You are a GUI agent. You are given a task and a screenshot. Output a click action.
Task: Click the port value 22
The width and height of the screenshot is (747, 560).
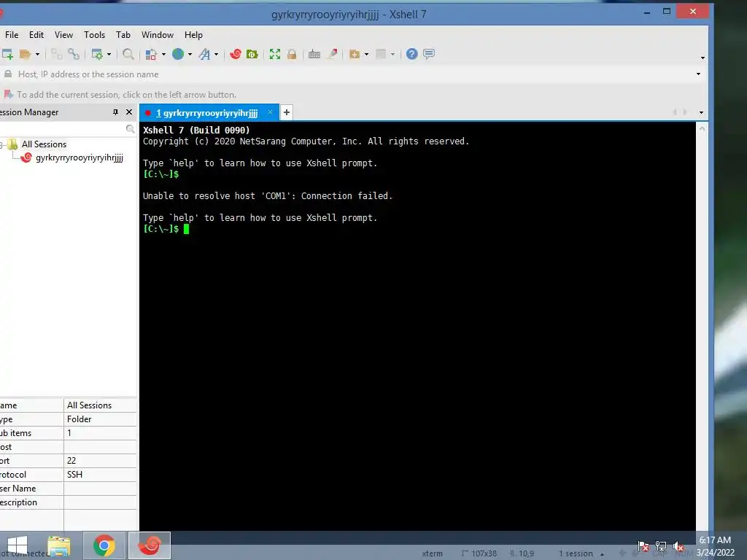pyautogui.click(x=71, y=461)
